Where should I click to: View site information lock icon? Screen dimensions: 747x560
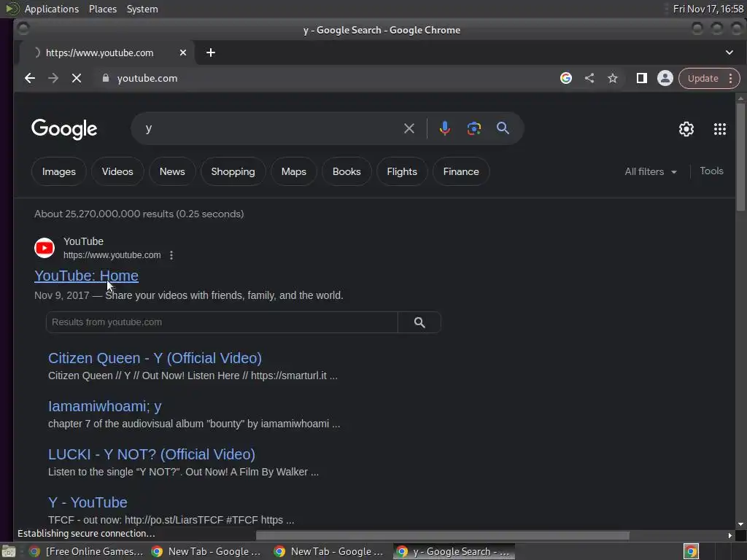click(x=106, y=78)
